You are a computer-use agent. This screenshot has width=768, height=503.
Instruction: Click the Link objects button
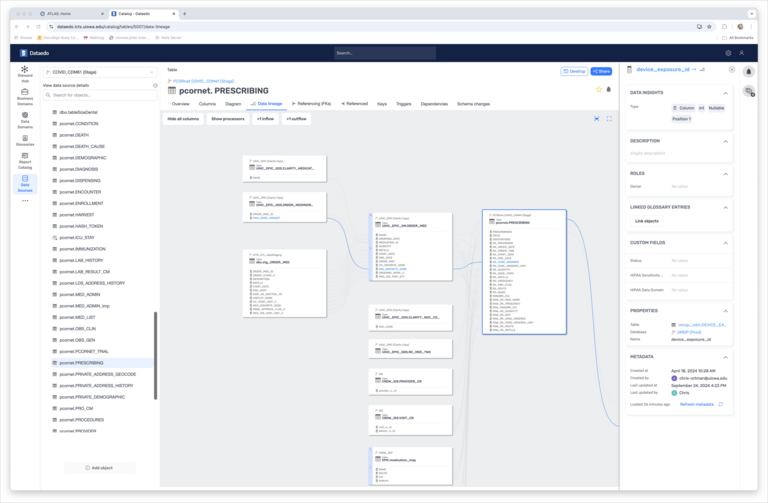click(647, 221)
